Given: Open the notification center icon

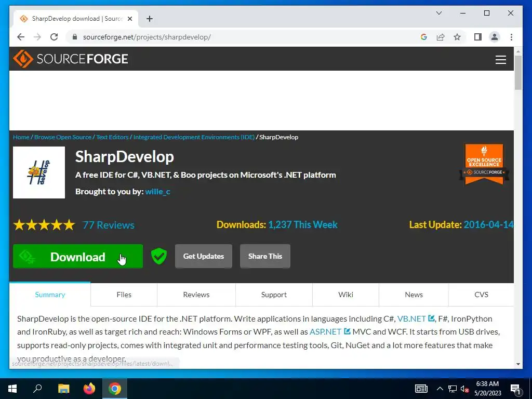Looking at the screenshot, I should [515, 389].
